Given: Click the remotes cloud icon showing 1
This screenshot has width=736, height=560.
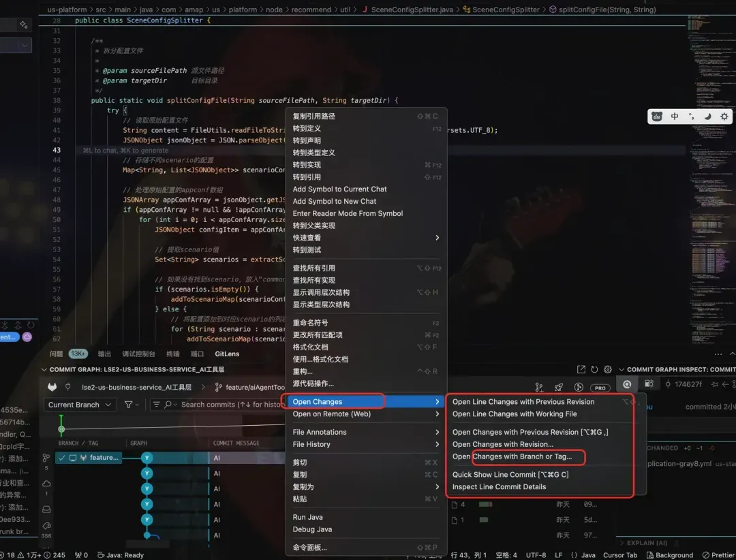Looking at the screenshot, I should (46, 483).
